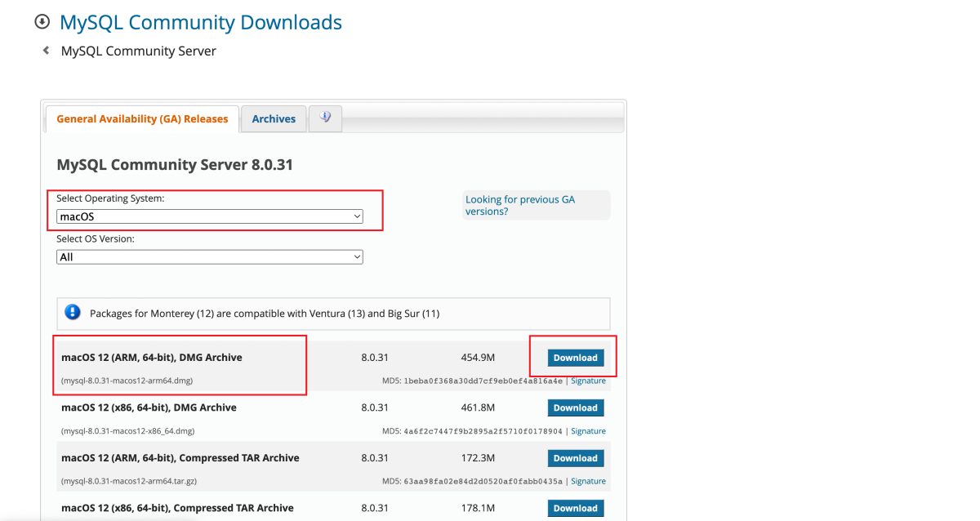Click the back chevron before MySQL Community Server
This screenshot has width=980, height=521.
(x=46, y=51)
